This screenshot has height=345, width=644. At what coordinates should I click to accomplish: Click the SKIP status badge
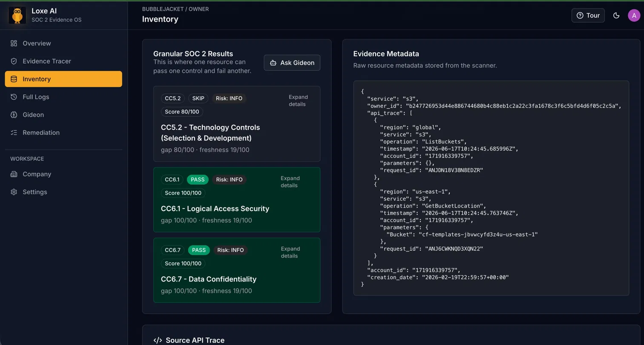tap(198, 99)
